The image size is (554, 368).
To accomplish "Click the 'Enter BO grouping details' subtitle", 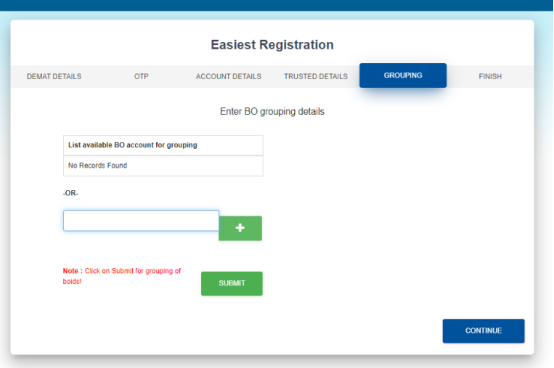I will [x=272, y=112].
